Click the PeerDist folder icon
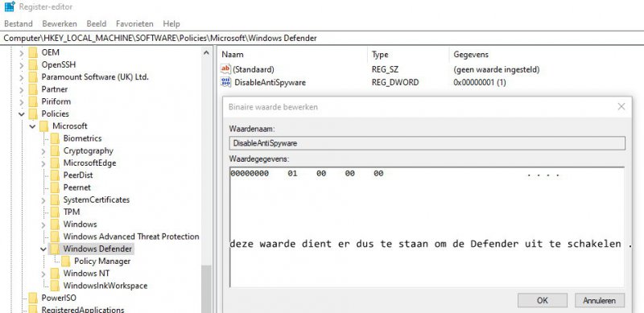 (55, 175)
